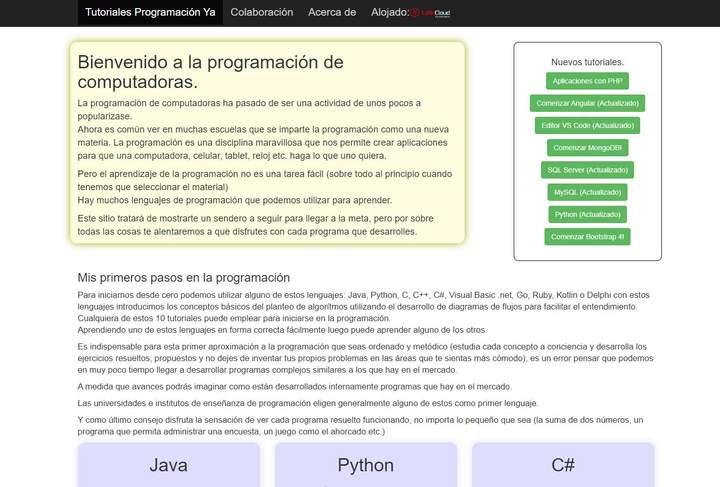Viewport: 720px width, 487px height.
Task: Click the sentence starting 'Las universidades e institutos'
Action: [308, 403]
